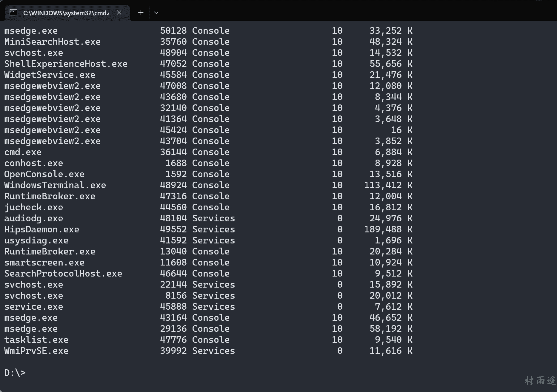Expand the new tab profile dropdown

[x=156, y=13]
